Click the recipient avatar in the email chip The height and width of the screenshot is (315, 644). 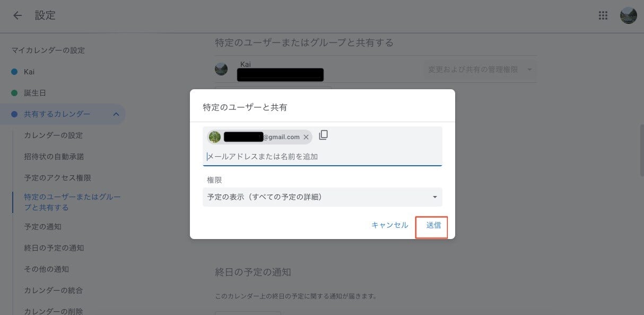214,137
